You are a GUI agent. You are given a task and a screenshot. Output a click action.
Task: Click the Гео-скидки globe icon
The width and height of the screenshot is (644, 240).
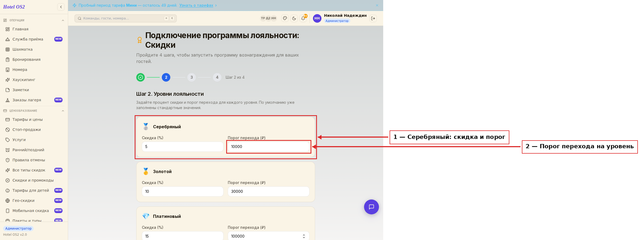coord(8,201)
